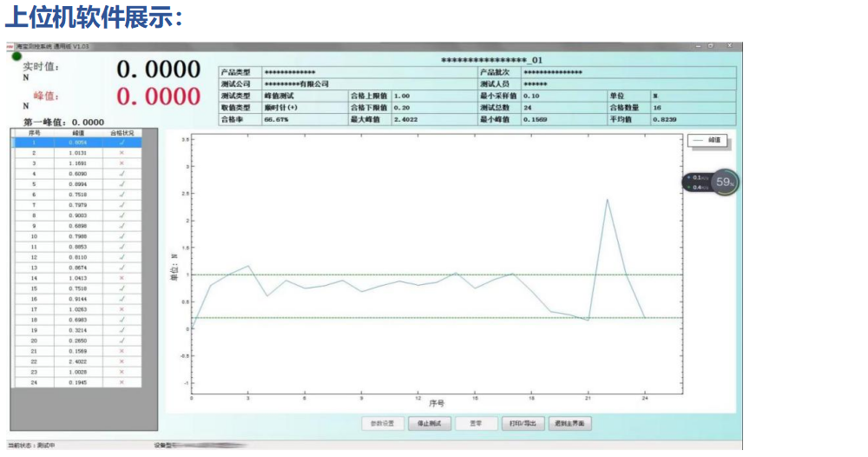
Task: Select the highlighted row 1 in table
Action: coord(77,142)
